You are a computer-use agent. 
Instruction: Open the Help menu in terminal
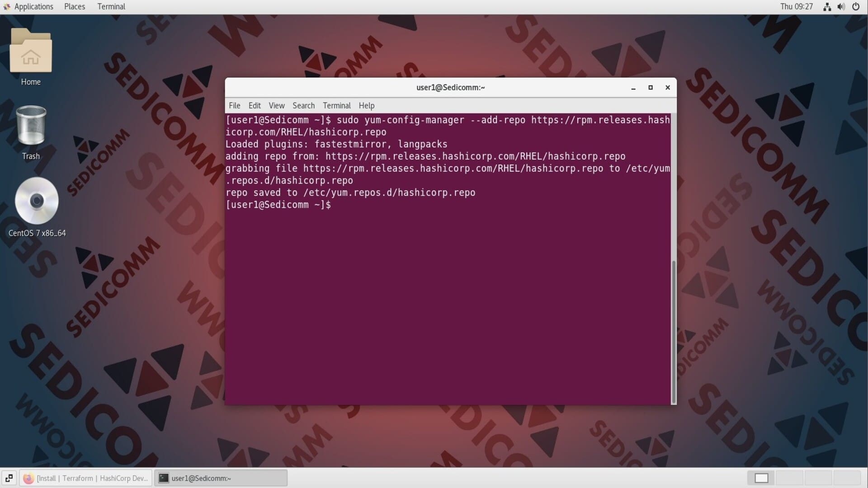point(366,105)
